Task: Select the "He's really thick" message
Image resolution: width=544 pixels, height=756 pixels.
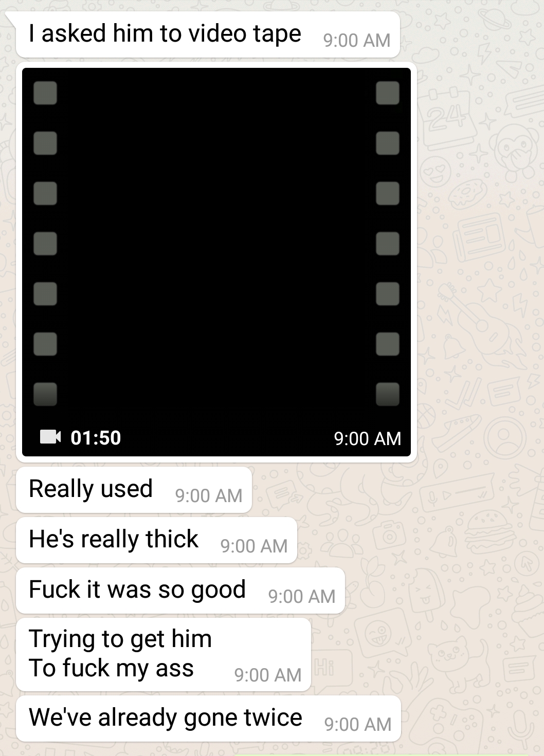Action: tap(157, 540)
